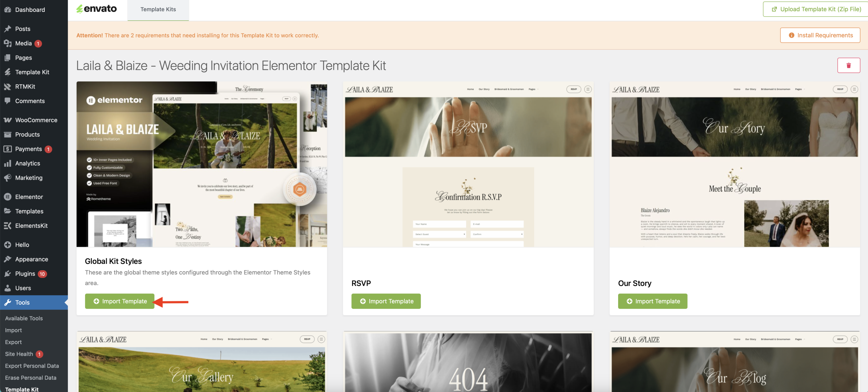This screenshot has height=392, width=868.
Task: Import the Our Story template
Action: click(653, 301)
